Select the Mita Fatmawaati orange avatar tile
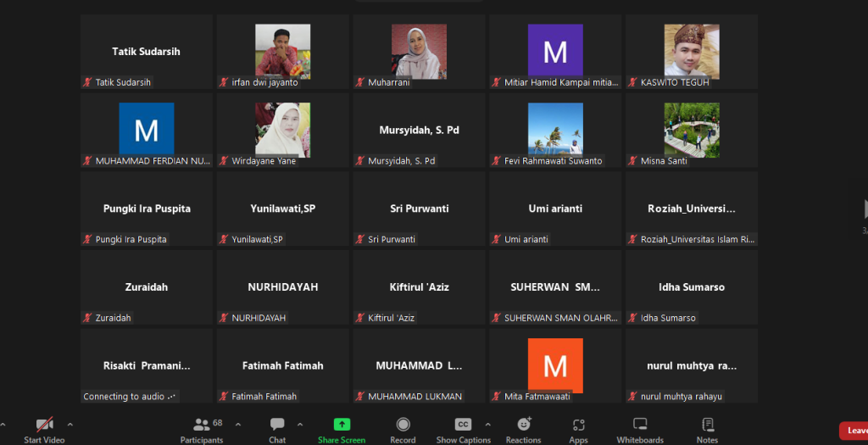Screen dimensions: 868x445 (x=555, y=365)
